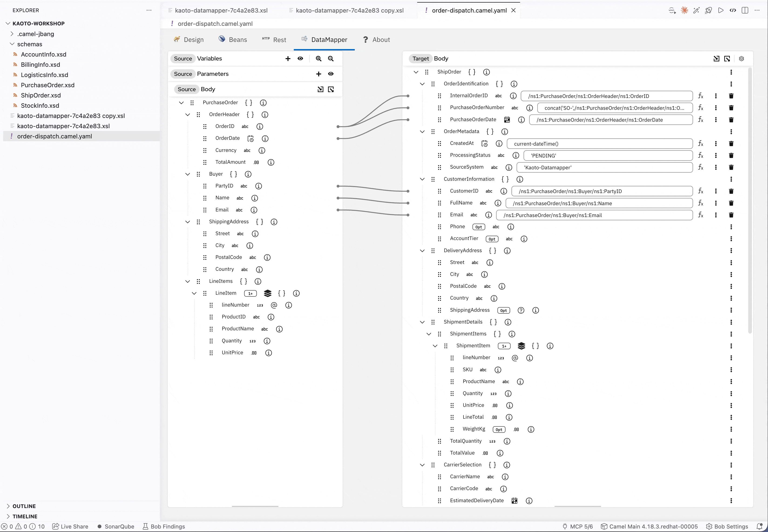Zoom in the DataMapper canvas
This screenshot has height=532, width=768.
click(x=319, y=59)
